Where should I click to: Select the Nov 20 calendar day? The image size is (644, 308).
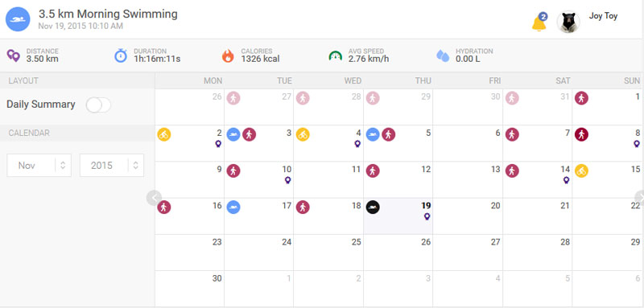point(468,216)
